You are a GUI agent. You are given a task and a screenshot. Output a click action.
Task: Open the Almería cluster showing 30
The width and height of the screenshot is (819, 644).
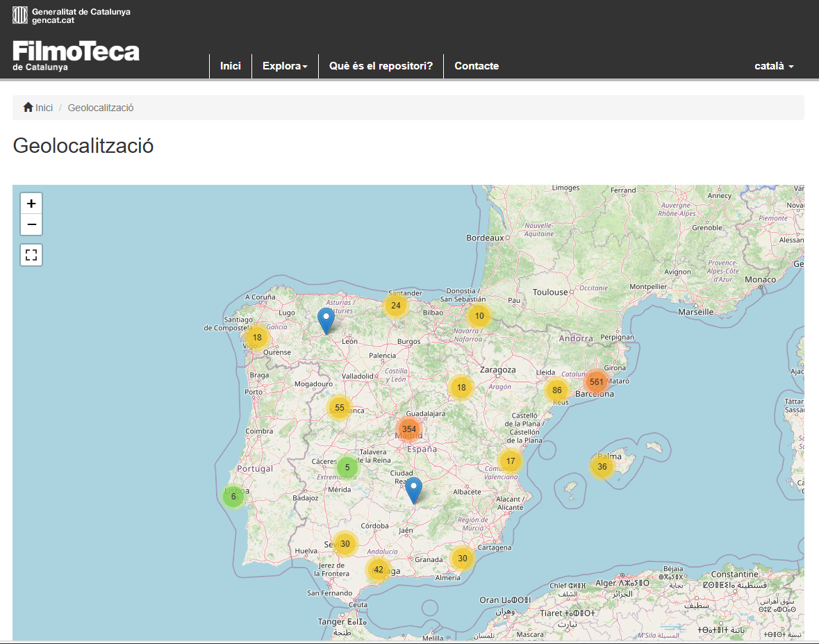(x=462, y=559)
